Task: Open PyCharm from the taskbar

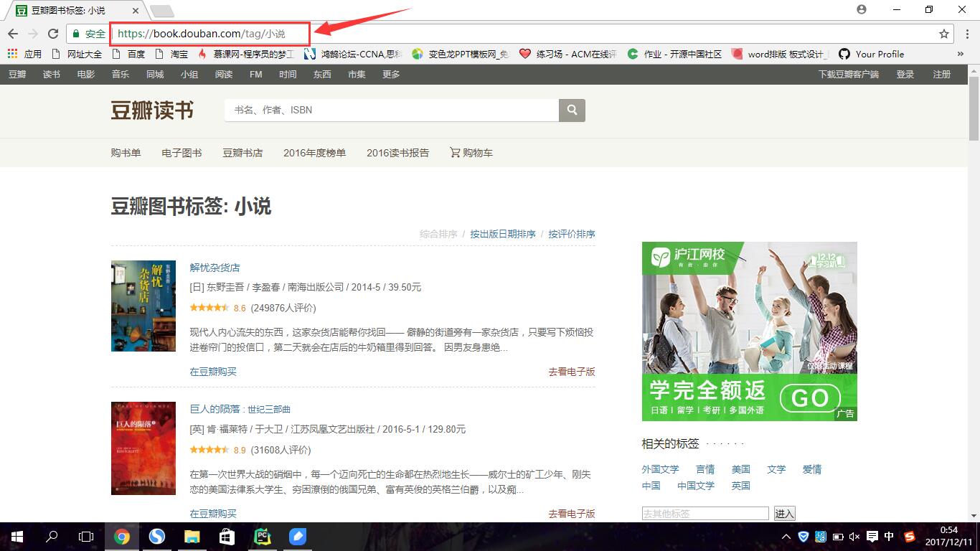Action: point(262,537)
